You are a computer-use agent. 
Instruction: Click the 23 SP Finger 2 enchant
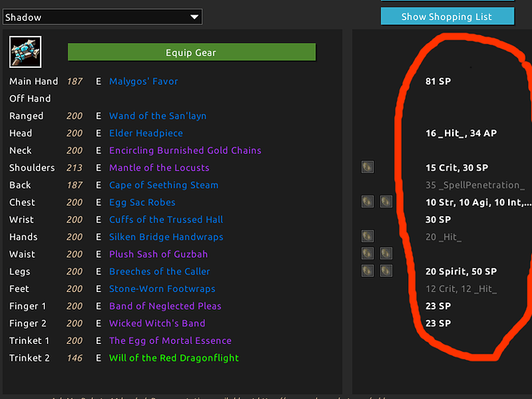(x=439, y=323)
